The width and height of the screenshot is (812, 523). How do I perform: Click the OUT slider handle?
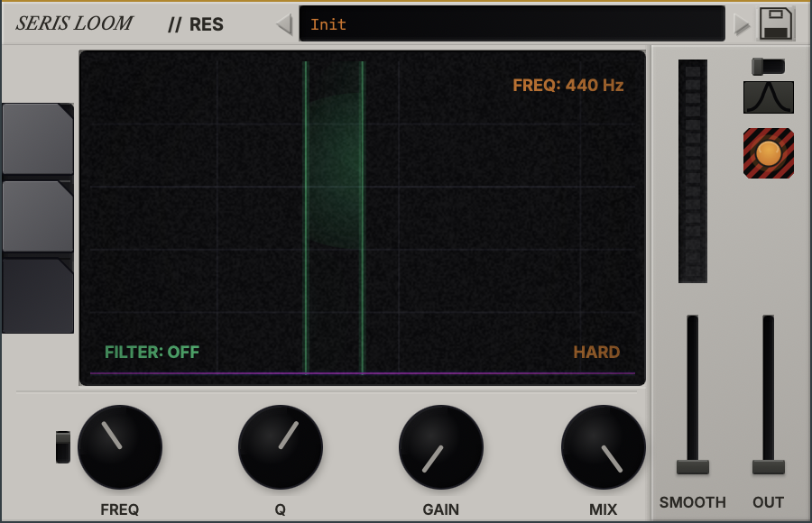(769, 466)
